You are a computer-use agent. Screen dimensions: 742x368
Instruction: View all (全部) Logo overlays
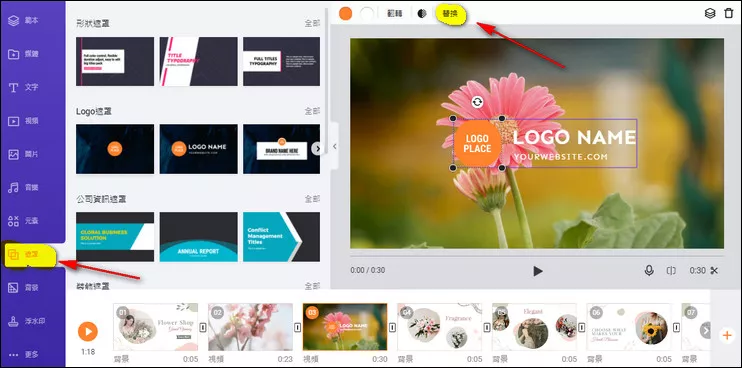point(312,111)
